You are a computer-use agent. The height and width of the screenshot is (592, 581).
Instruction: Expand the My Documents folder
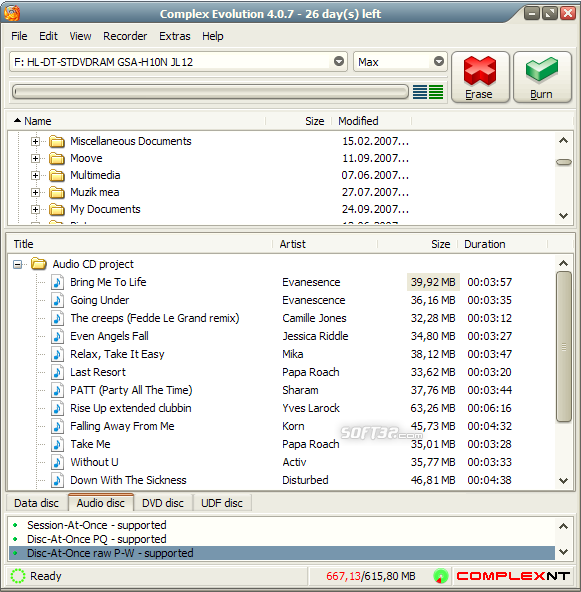pos(35,210)
